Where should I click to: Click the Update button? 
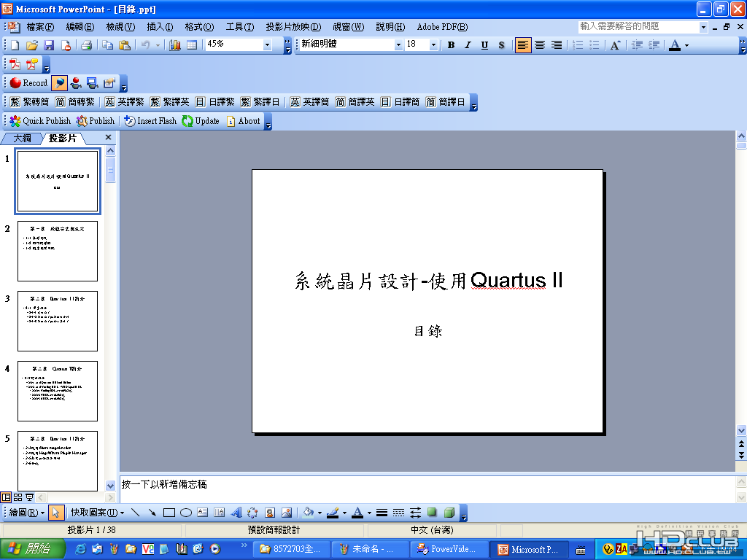pyautogui.click(x=201, y=121)
